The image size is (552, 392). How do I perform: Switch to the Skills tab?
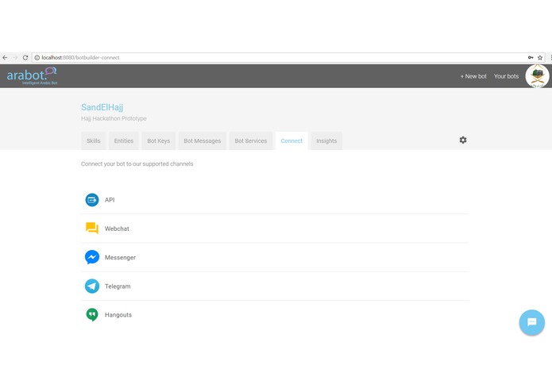tap(93, 141)
